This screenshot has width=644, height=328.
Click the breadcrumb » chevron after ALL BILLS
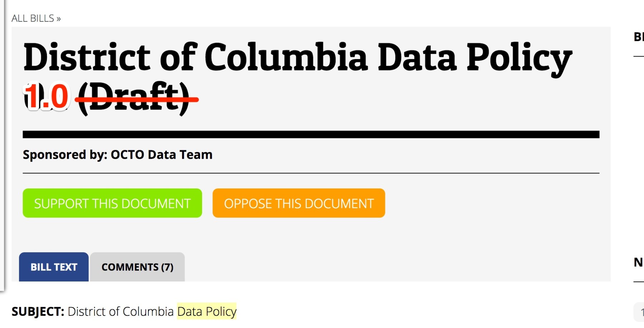pos(59,19)
